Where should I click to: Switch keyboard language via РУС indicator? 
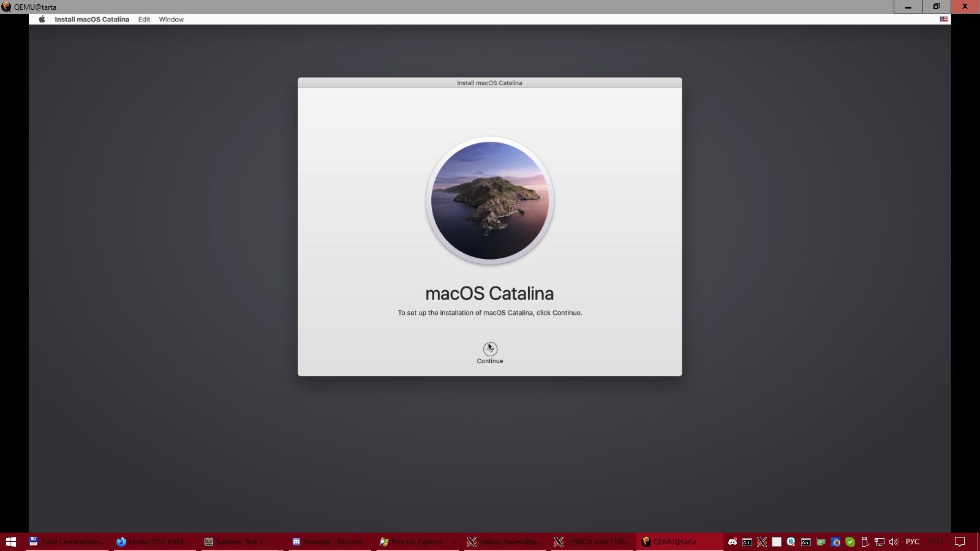click(x=913, y=542)
